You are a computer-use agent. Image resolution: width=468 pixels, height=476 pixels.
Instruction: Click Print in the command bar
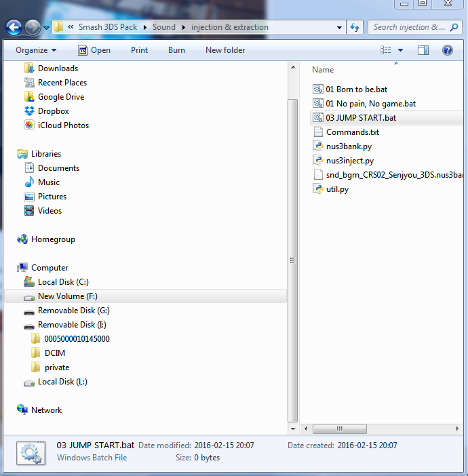click(x=140, y=50)
